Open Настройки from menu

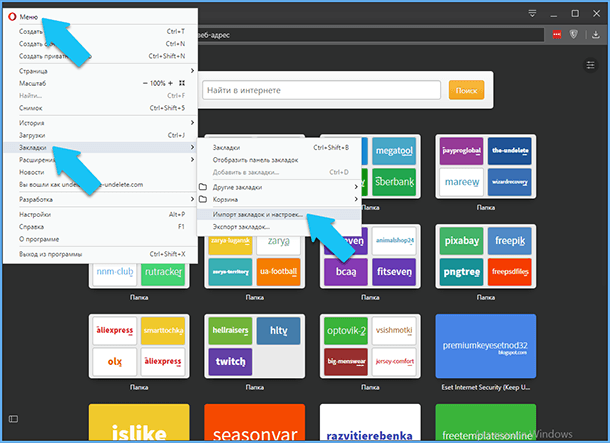[x=100, y=214]
